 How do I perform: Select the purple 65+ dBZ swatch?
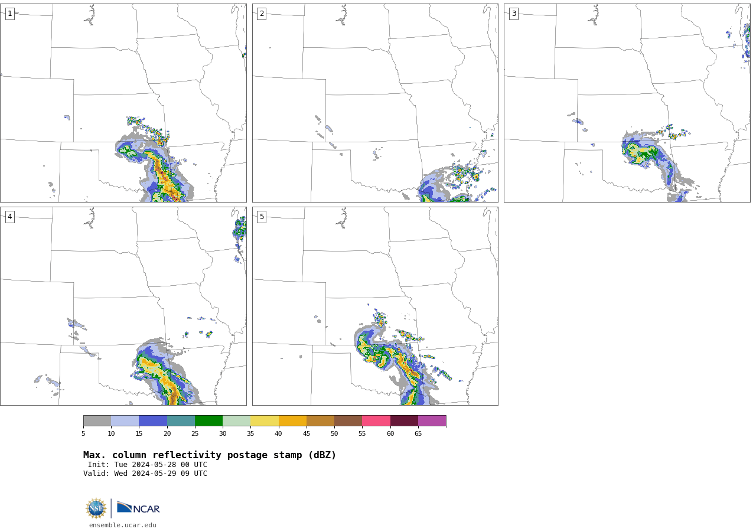(x=432, y=421)
